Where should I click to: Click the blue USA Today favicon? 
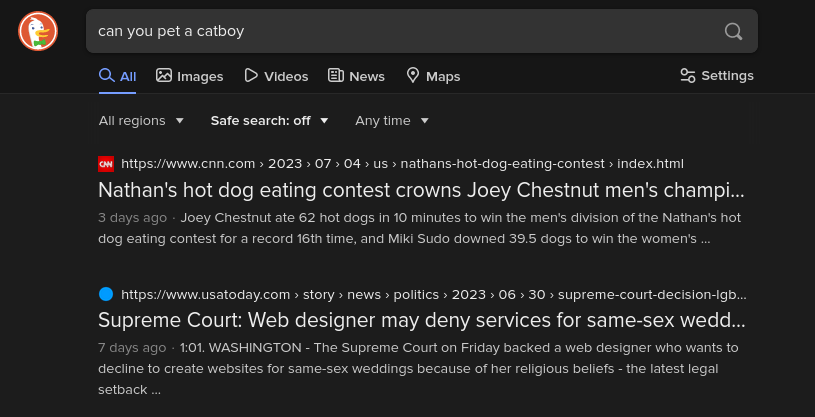[106, 294]
